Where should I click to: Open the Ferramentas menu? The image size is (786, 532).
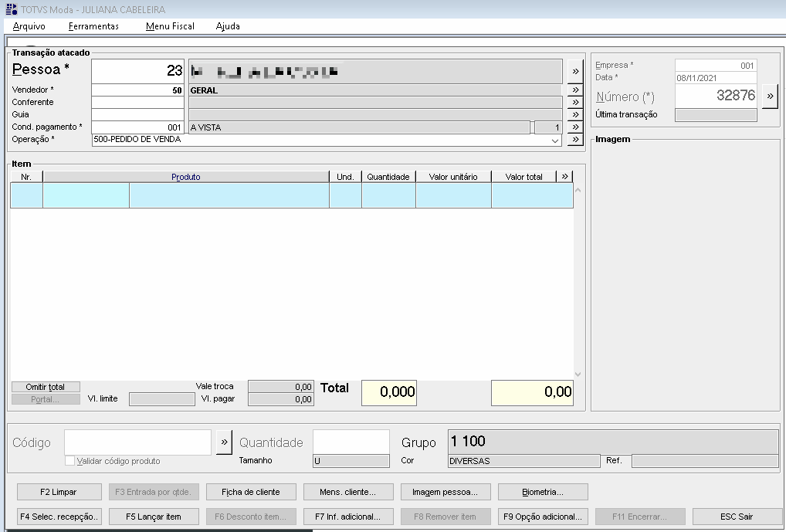click(93, 26)
